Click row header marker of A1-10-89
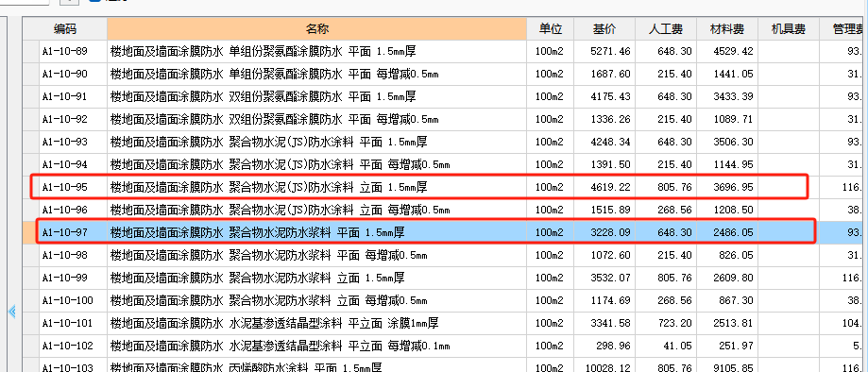 pyautogui.click(x=30, y=52)
